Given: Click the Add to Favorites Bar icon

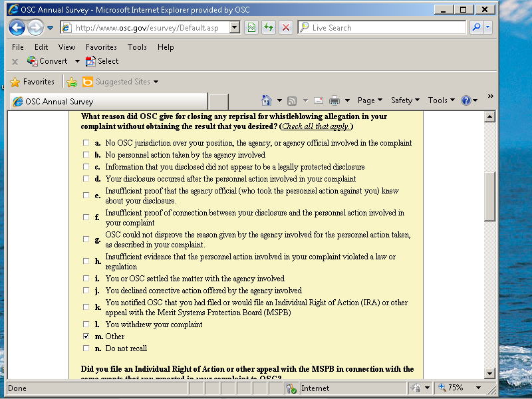Looking at the screenshot, I should pos(72,82).
